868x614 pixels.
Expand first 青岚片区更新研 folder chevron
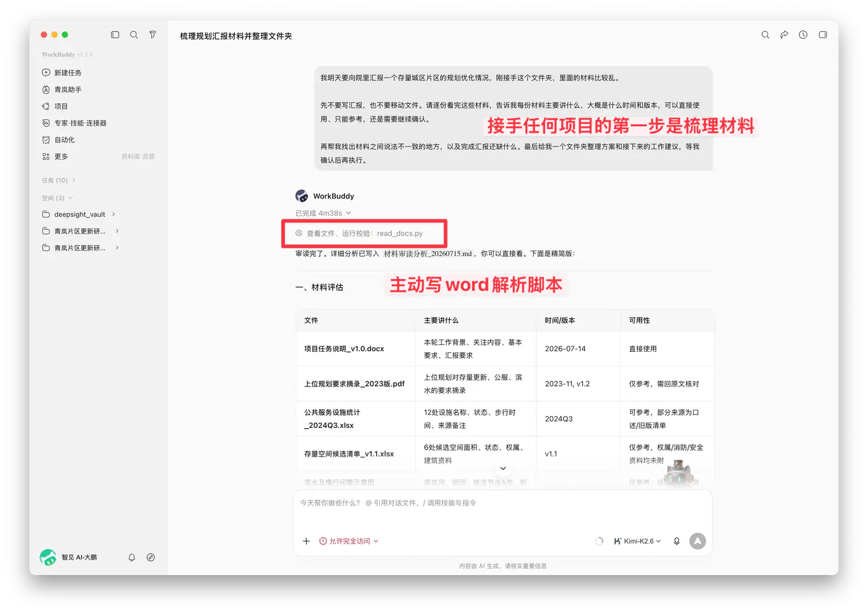117,231
